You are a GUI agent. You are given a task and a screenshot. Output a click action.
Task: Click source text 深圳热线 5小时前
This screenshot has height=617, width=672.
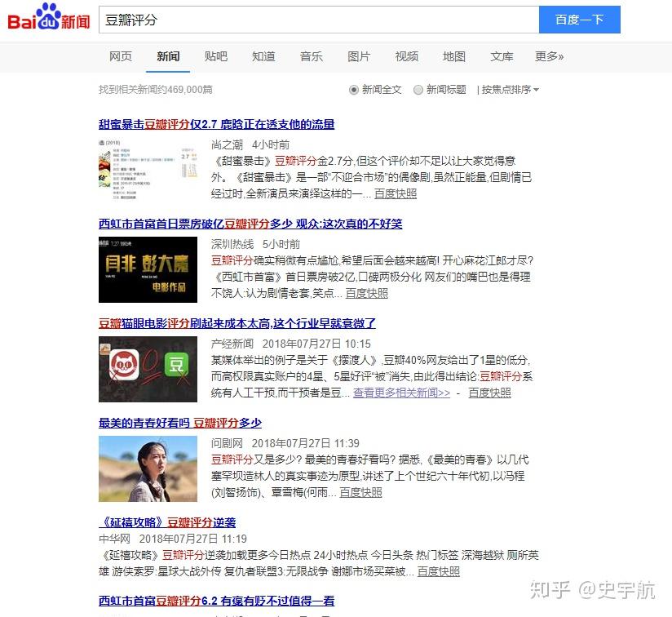click(255, 244)
